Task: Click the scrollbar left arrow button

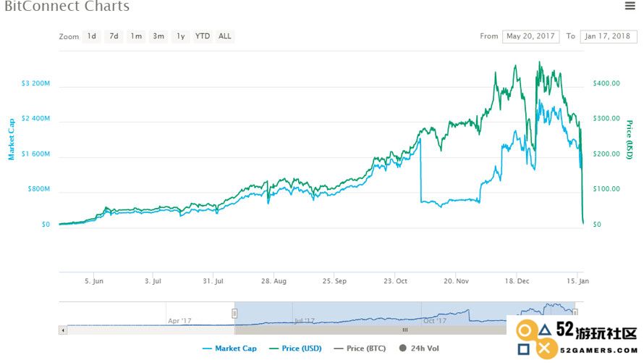Action: 63,330
